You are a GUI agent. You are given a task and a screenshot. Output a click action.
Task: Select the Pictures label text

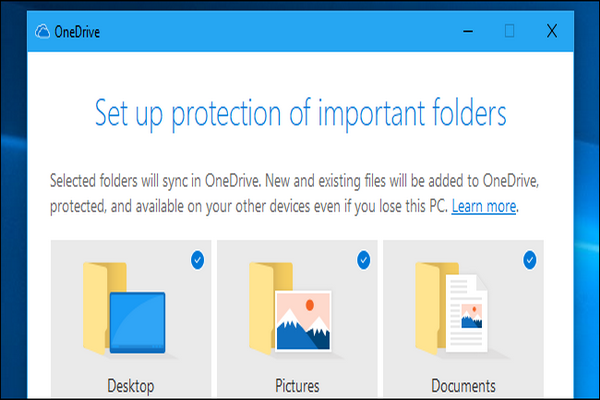tap(297, 385)
